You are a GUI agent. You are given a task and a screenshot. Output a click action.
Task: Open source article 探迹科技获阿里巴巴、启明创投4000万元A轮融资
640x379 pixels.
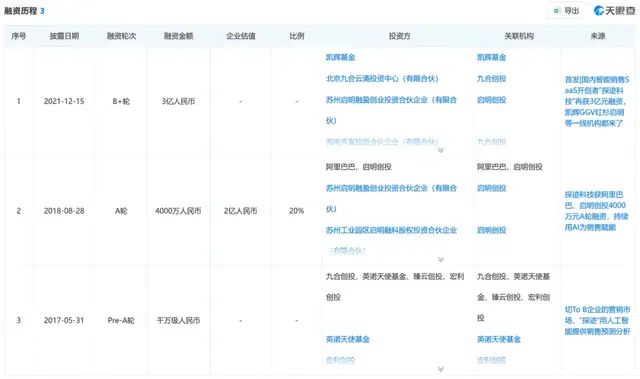click(x=596, y=211)
